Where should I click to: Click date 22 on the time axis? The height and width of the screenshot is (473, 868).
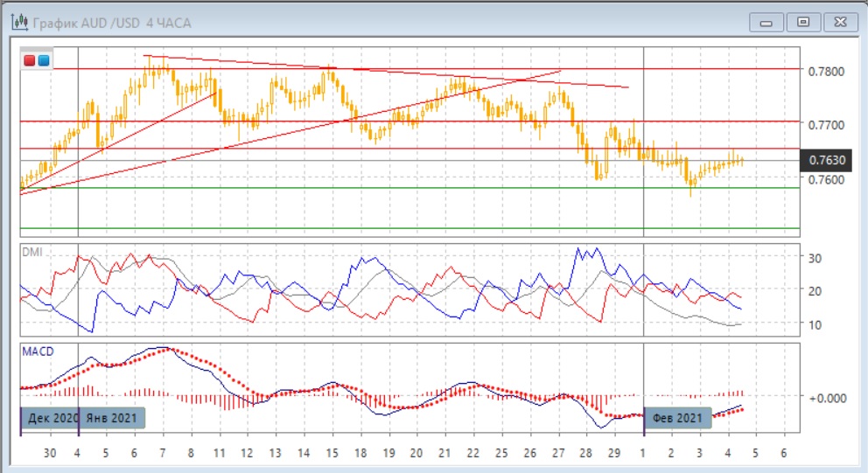(472, 454)
